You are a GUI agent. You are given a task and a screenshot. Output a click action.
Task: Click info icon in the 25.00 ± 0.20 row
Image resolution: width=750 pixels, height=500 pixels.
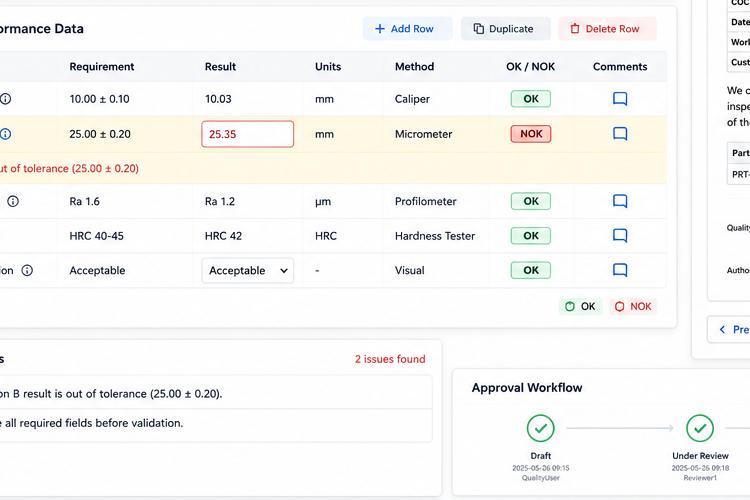point(5,134)
